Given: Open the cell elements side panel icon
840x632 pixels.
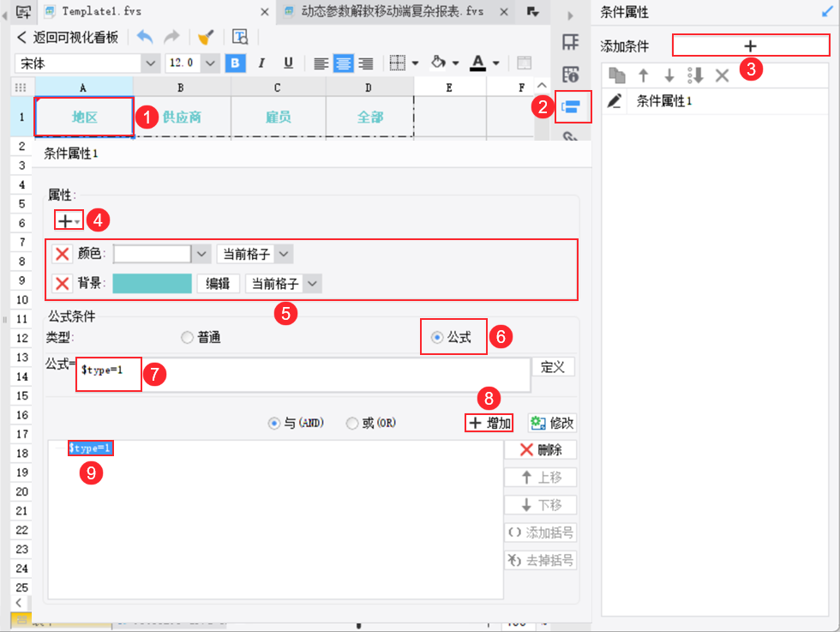Looking at the screenshot, I should (571, 42).
